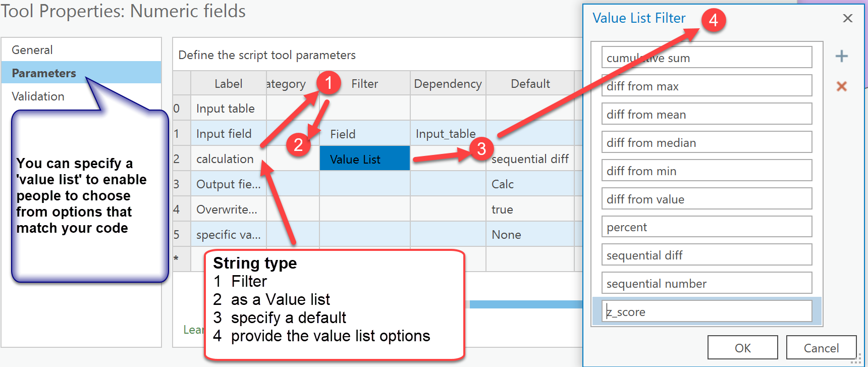Click Cancel in Value List Filter

point(821,348)
